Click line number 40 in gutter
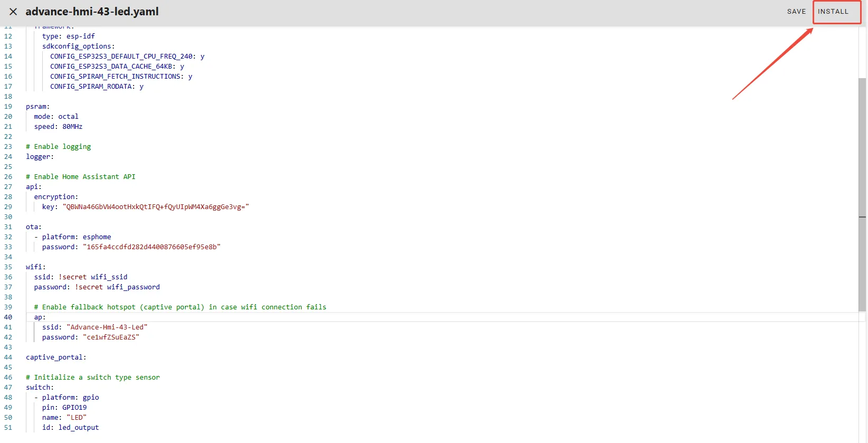This screenshot has height=443, width=868. tap(8, 317)
